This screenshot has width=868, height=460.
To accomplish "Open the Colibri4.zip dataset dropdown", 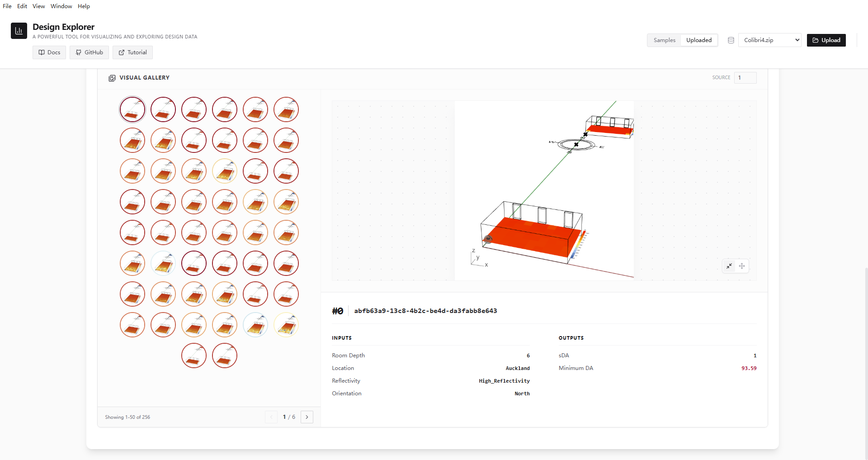I will pyautogui.click(x=769, y=40).
